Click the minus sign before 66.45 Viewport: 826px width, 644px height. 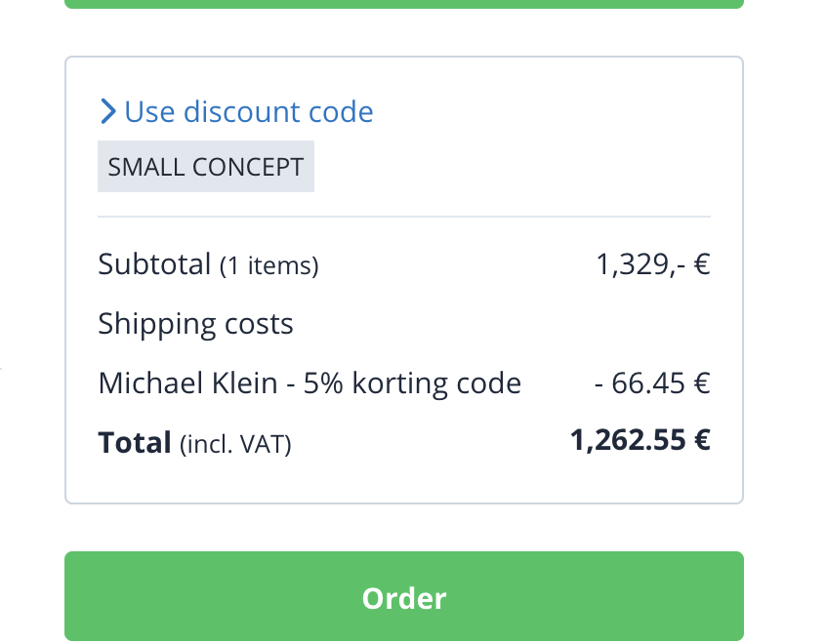pos(599,383)
